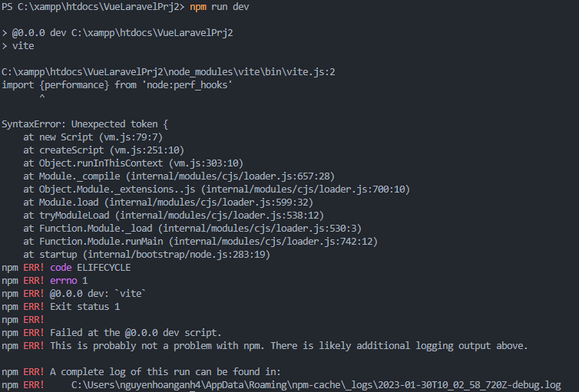Screen dimensions: 579x392
Task: Open the internal/bootstrap/node.js:283:19 link
Action: [177, 254]
